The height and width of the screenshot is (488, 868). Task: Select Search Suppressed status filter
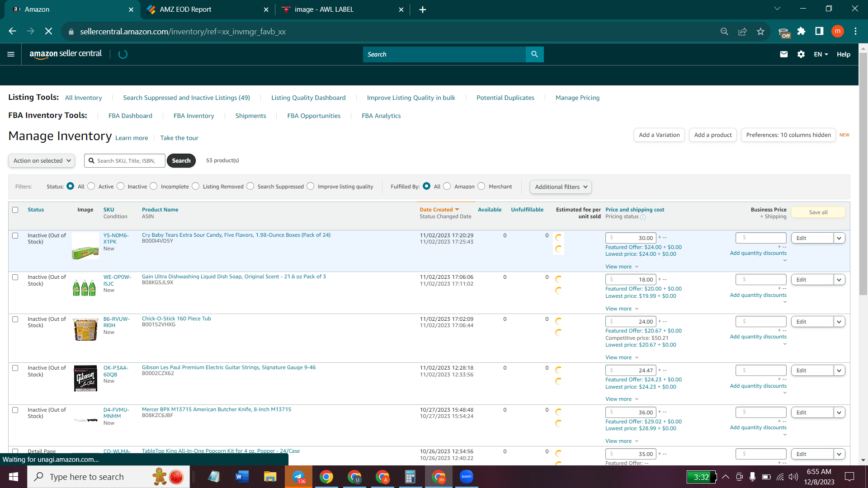pos(250,186)
